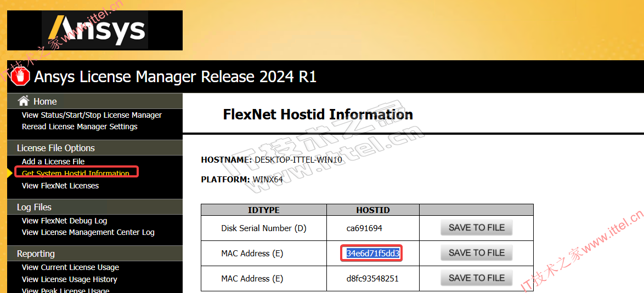Click the highlighted MAC hostid 34e6d71f5dd3
Image resolution: width=644 pixels, height=293 pixels.
(x=372, y=254)
